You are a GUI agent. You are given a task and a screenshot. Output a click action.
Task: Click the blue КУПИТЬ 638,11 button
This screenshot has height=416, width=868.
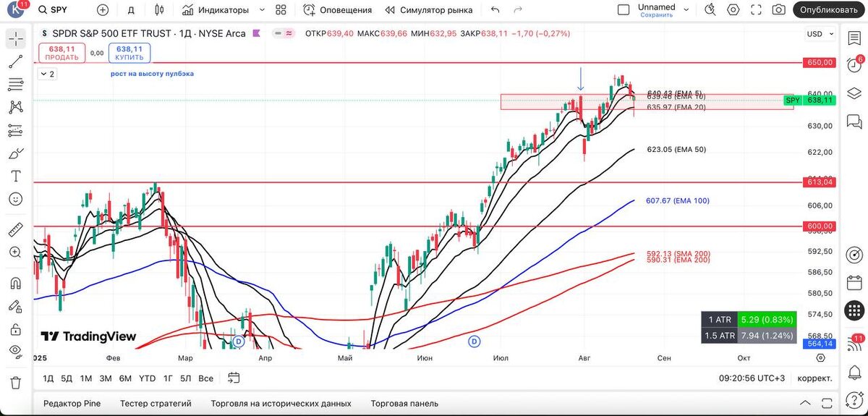129,52
